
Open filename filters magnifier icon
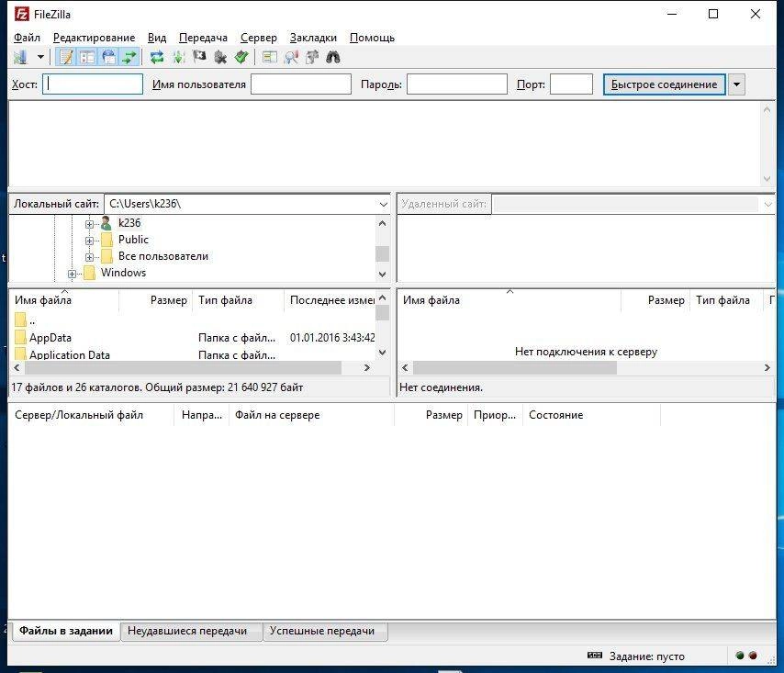click(x=291, y=58)
